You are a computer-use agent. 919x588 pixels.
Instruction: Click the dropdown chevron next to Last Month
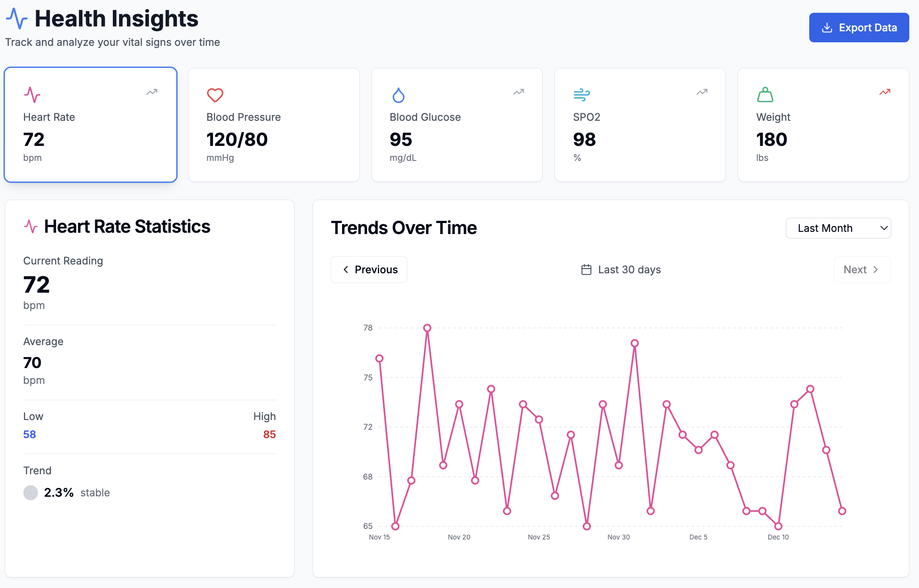point(883,228)
